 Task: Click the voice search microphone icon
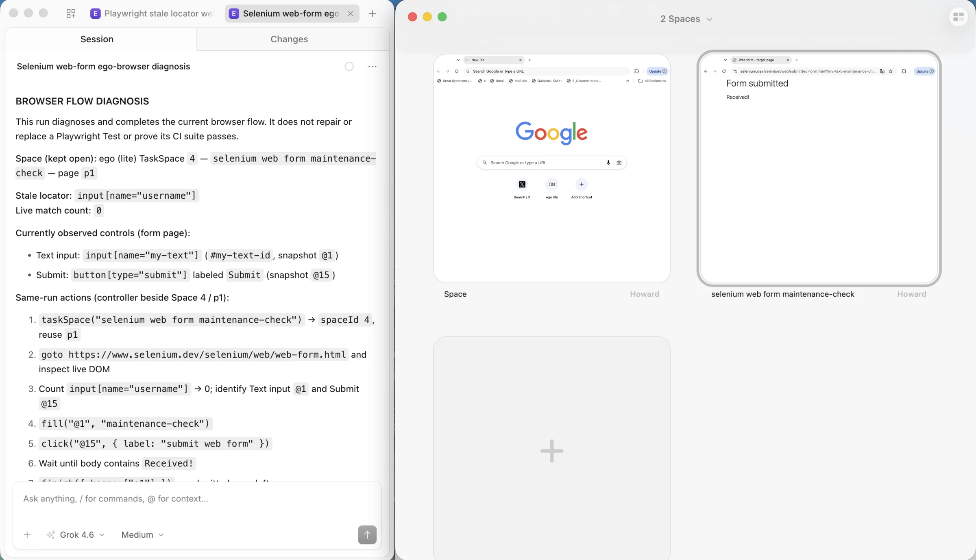click(x=608, y=163)
